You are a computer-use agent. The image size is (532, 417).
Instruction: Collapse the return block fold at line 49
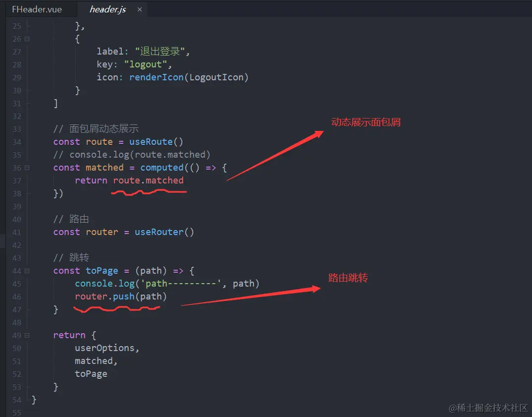[27, 336]
